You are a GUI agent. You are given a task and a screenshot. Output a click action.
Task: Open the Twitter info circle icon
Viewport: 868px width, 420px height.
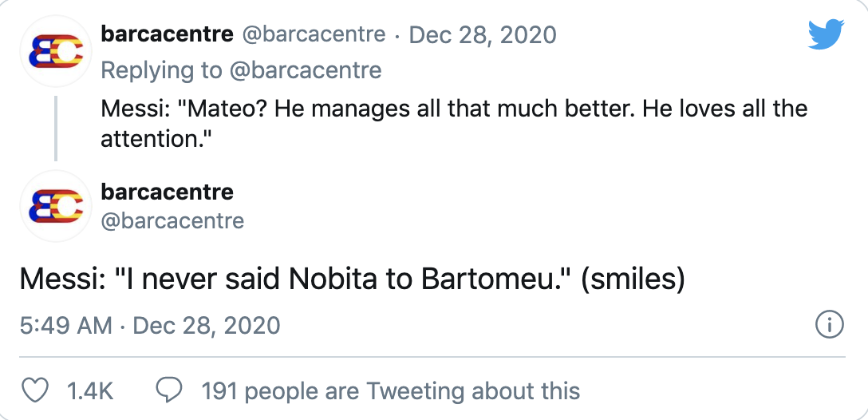[830, 326]
